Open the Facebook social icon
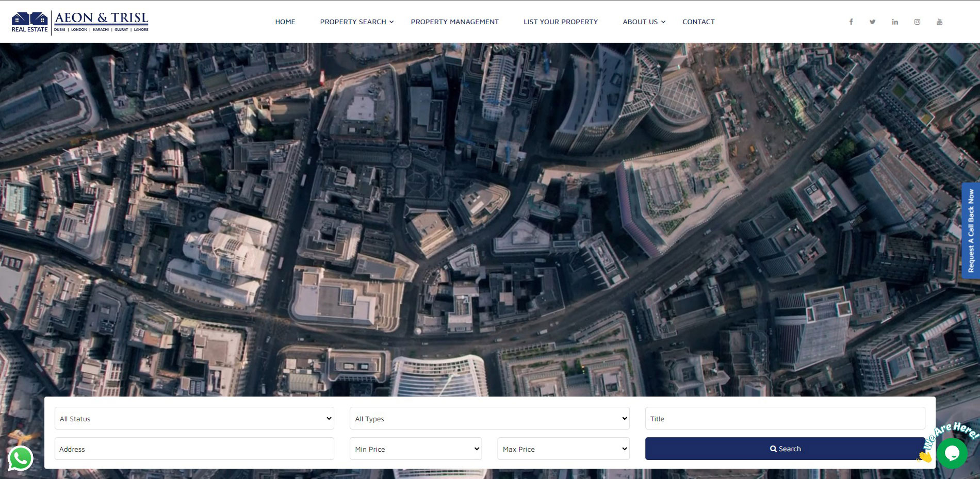 click(851, 22)
